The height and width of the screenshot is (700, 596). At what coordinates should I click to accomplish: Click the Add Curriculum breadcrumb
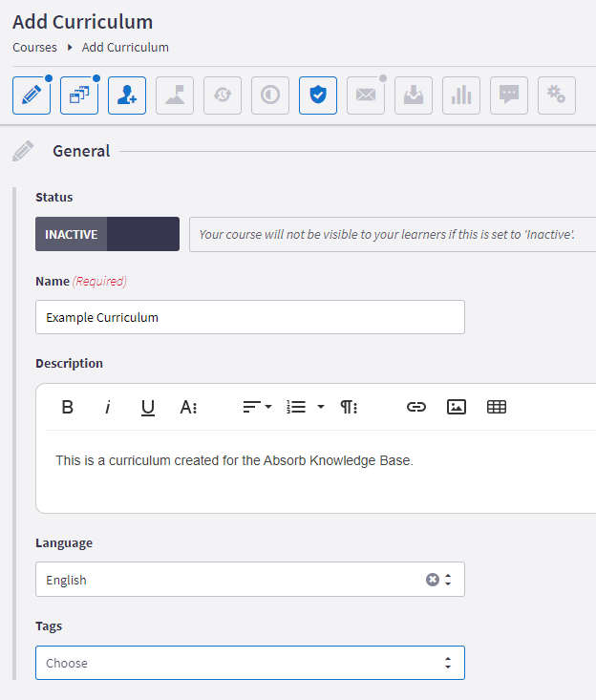pos(125,48)
